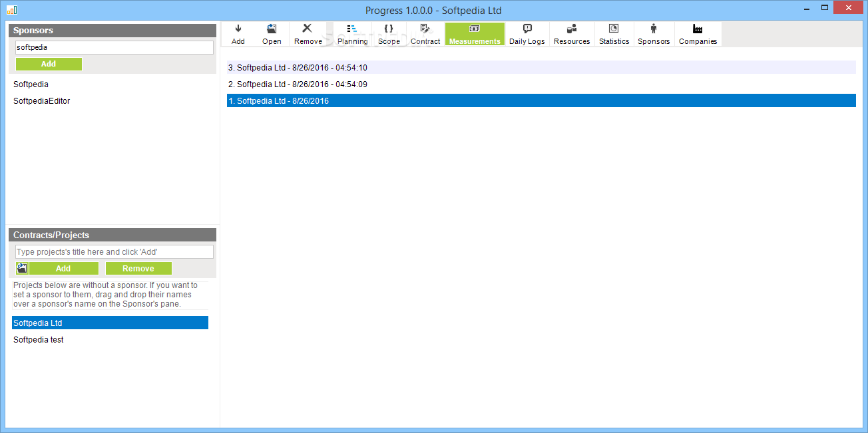Click the open-project icon beside Contracts Add

pyautogui.click(x=22, y=268)
